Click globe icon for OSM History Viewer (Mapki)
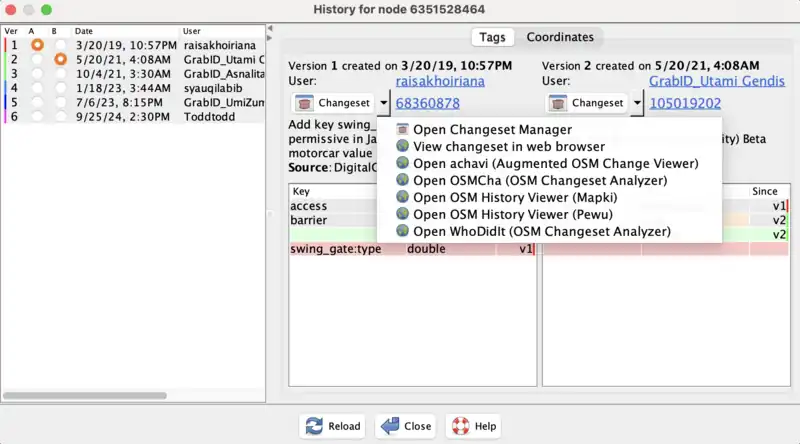 tap(403, 197)
